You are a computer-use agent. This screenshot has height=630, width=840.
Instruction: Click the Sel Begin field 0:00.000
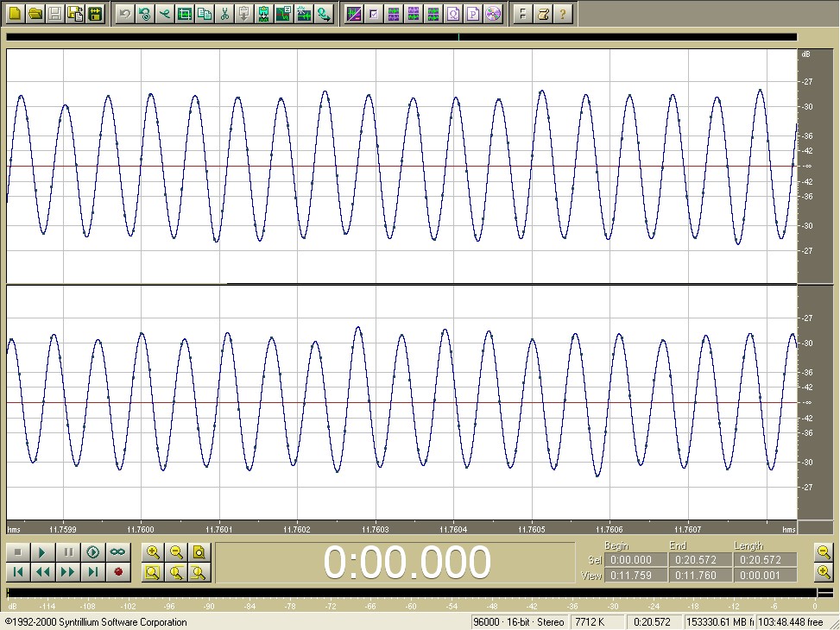coord(636,560)
